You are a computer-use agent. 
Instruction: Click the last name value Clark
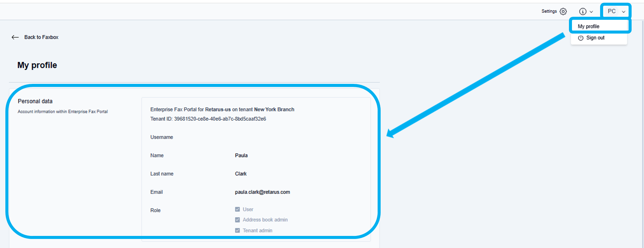coord(241,174)
